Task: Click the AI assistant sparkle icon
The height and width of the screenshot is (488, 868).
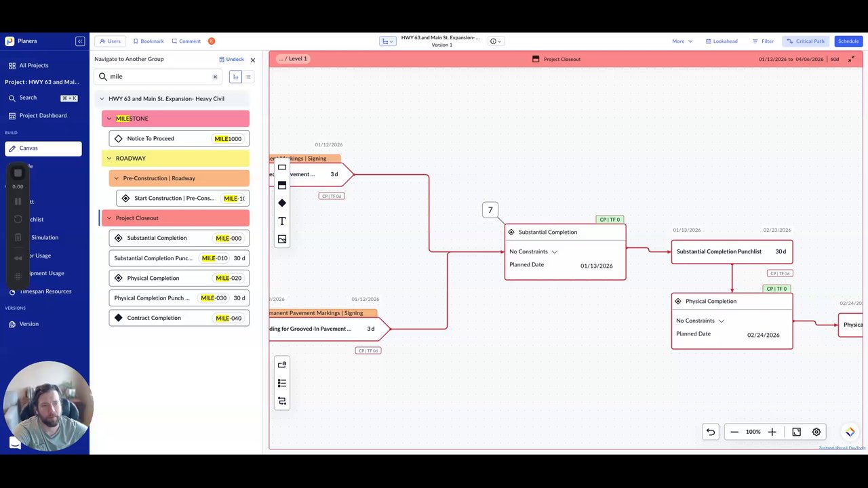Action: coord(850,432)
